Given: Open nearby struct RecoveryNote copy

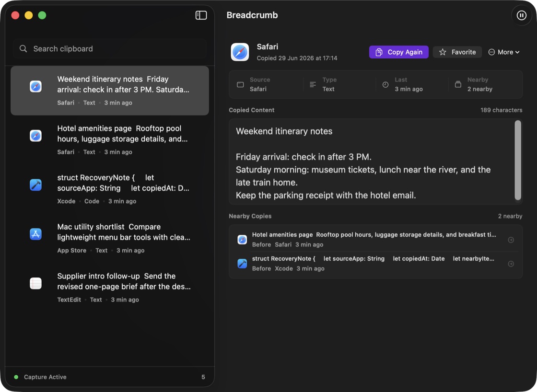Looking at the screenshot, I should pos(376,264).
